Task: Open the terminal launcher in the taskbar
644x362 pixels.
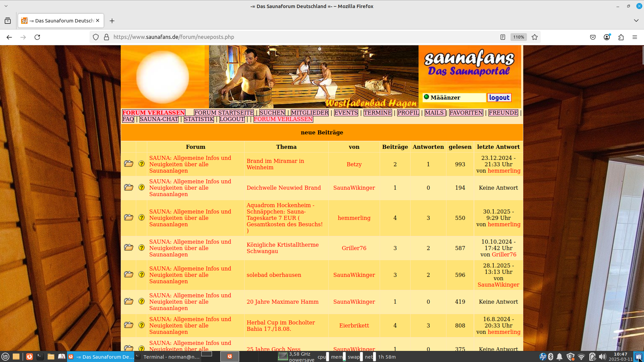Action: [x=40, y=357]
